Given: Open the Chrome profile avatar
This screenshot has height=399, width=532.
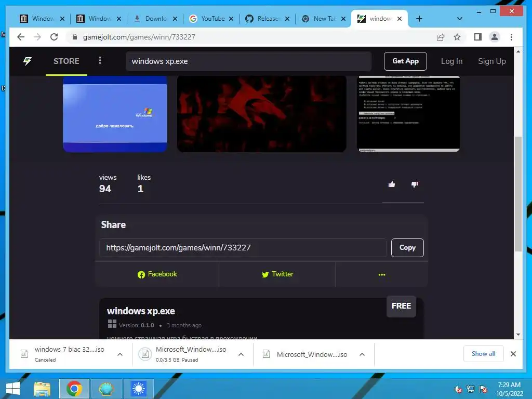Looking at the screenshot, I should pyautogui.click(x=495, y=37).
